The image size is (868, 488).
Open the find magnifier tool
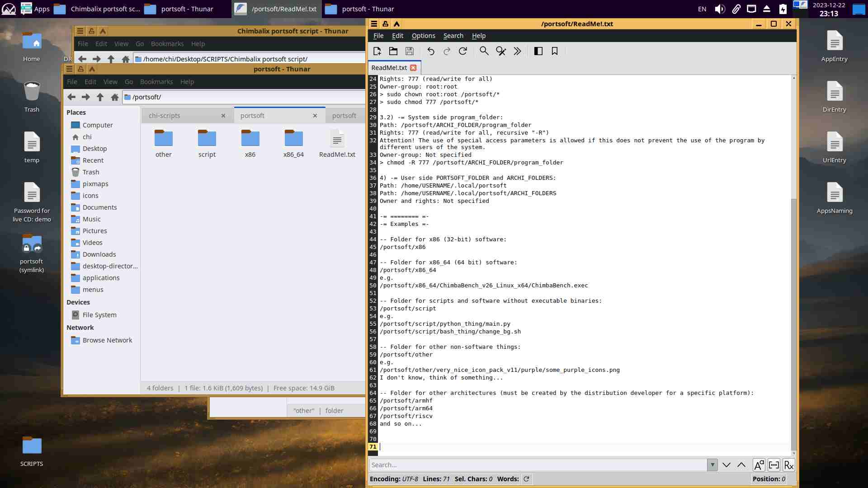tap(484, 51)
